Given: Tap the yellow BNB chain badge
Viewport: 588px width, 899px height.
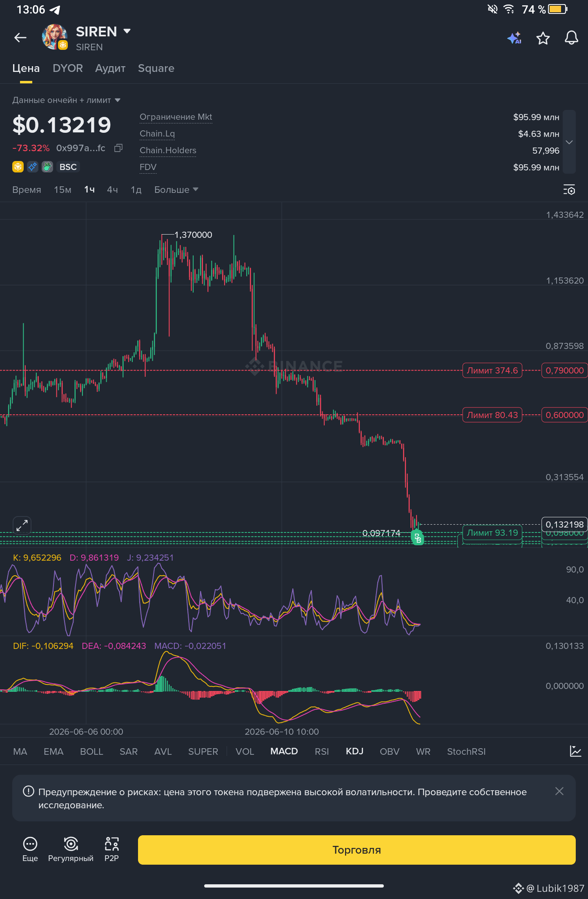Looking at the screenshot, I should [18, 167].
